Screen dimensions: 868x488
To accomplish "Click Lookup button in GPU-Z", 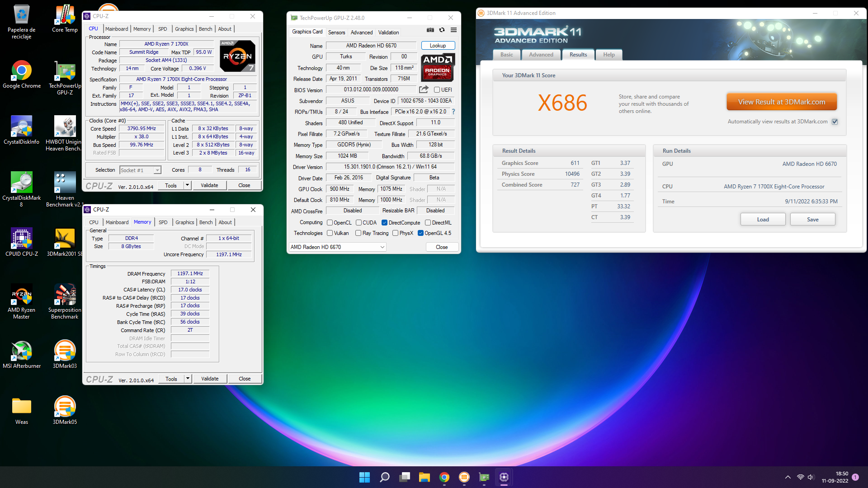I will coord(438,46).
